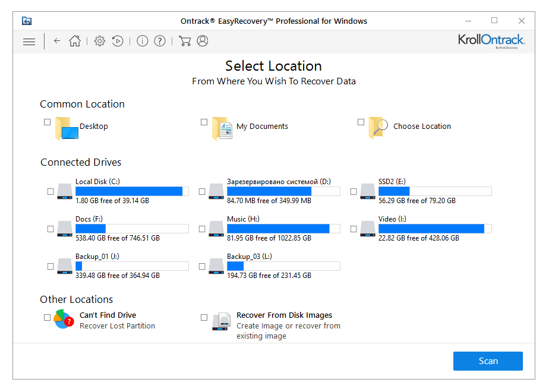549x392 pixels.
Task: Click the Choose Location magnifier folder icon
Action: (378, 128)
